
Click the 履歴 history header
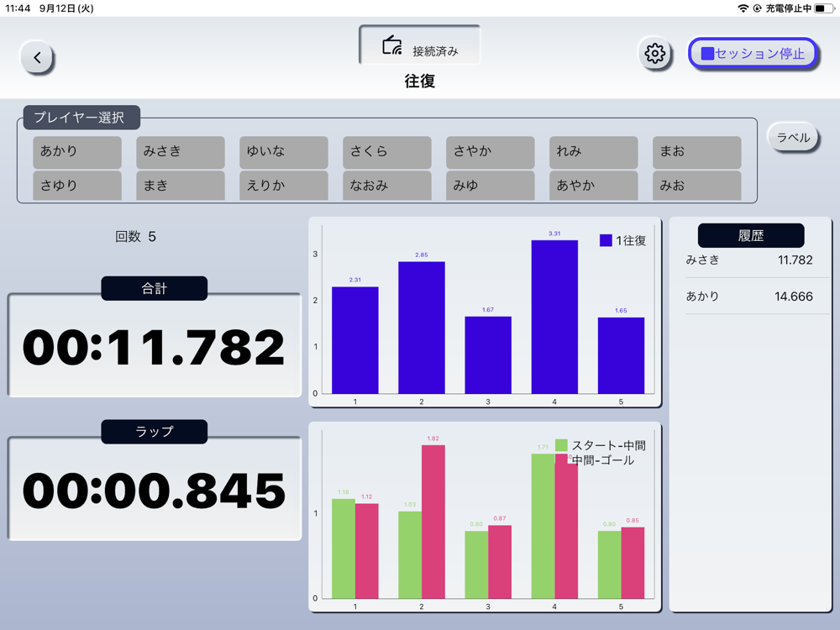[750, 236]
